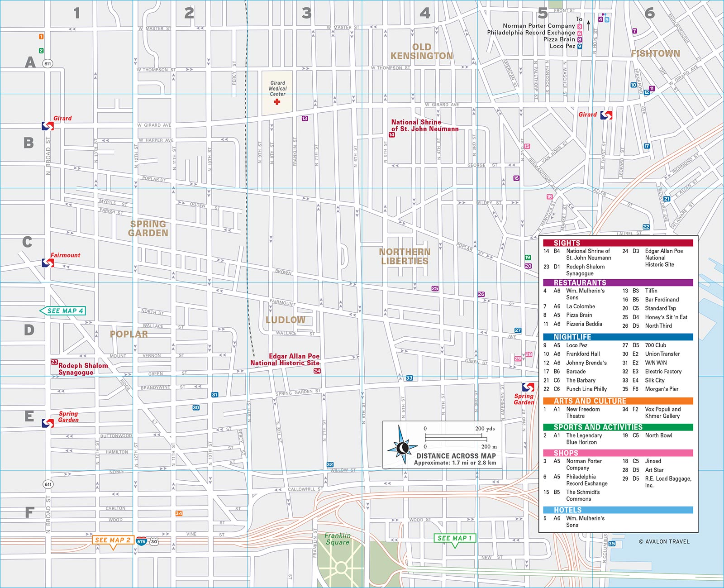Click the red SIGHTS legend header
724x588 pixels.
618,243
